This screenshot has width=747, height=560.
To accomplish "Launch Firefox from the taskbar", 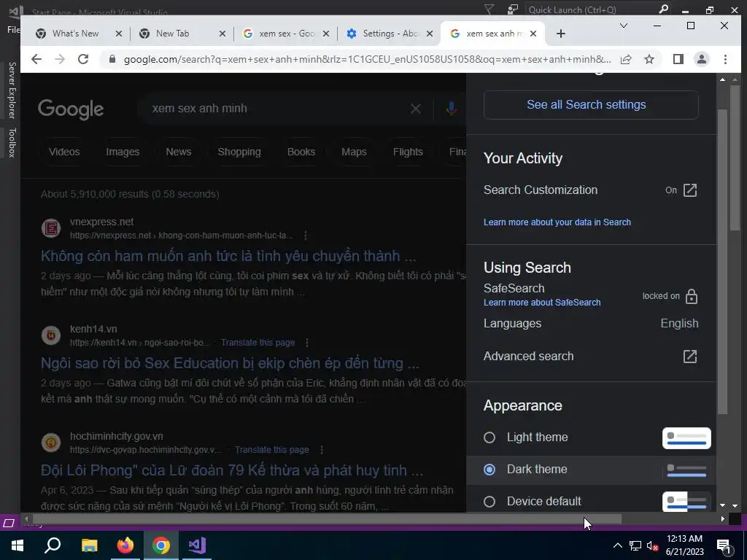I will pyautogui.click(x=125, y=545).
